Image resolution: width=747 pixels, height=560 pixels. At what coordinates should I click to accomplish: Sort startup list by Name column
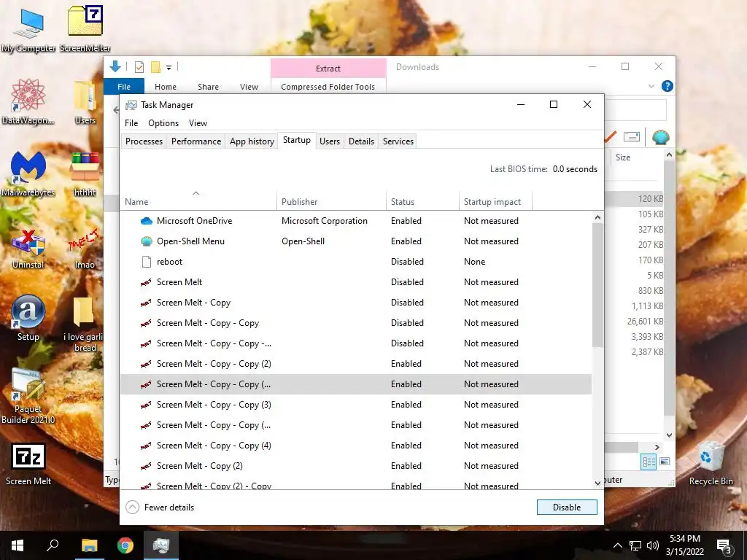click(198, 201)
